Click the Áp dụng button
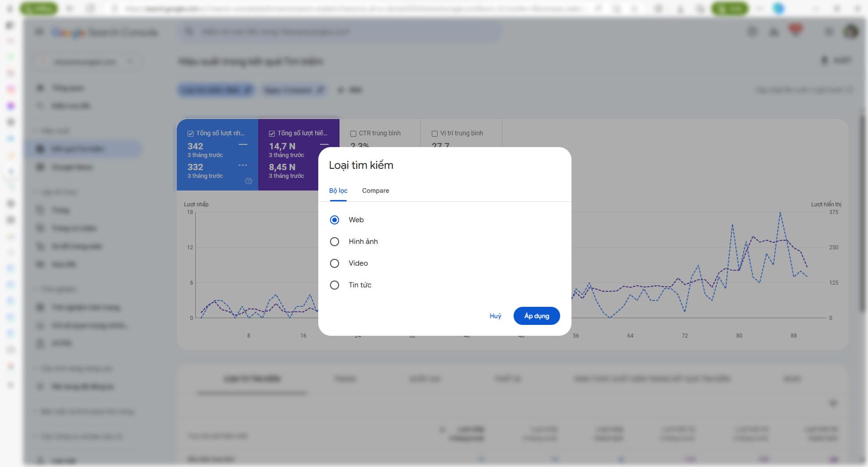 (x=537, y=316)
